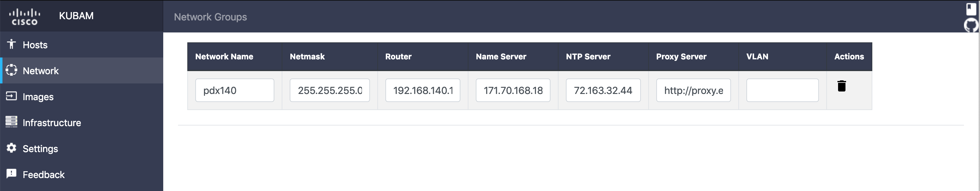Viewport: 980px width, 191px height.
Task: Click the Infrastructure server icon
Action: pyautogui.click(x=11, y=122)
